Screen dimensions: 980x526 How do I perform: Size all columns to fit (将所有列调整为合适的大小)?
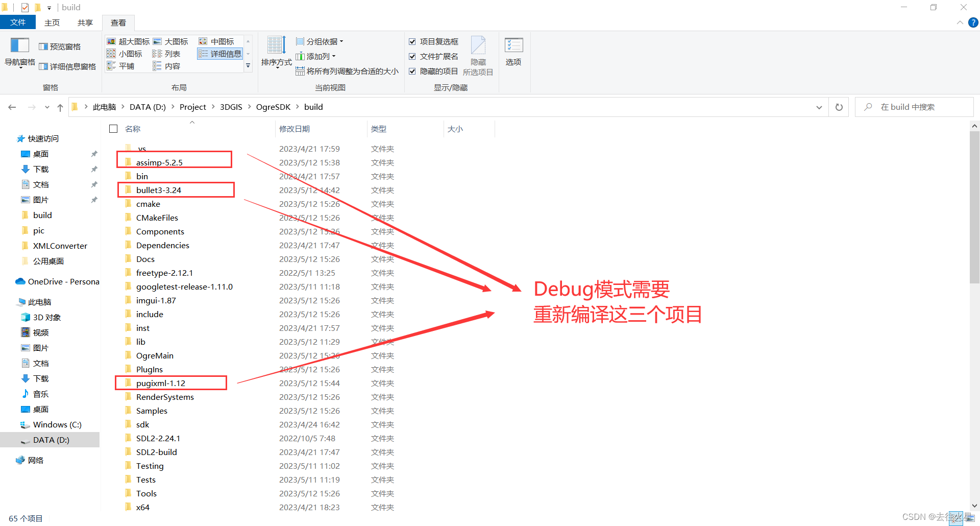pyautogui.click(x=347, y=71)
